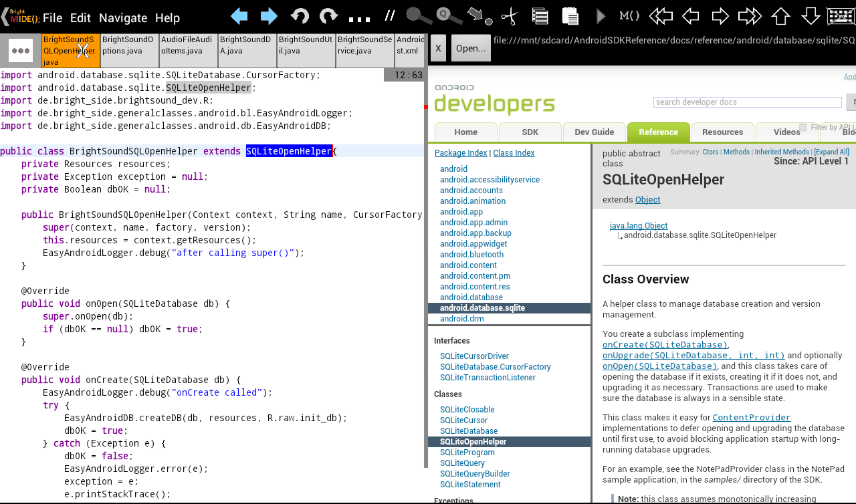Open the Package Index link
This screenshot has width=856, height=504.
(x=460, y=152)
